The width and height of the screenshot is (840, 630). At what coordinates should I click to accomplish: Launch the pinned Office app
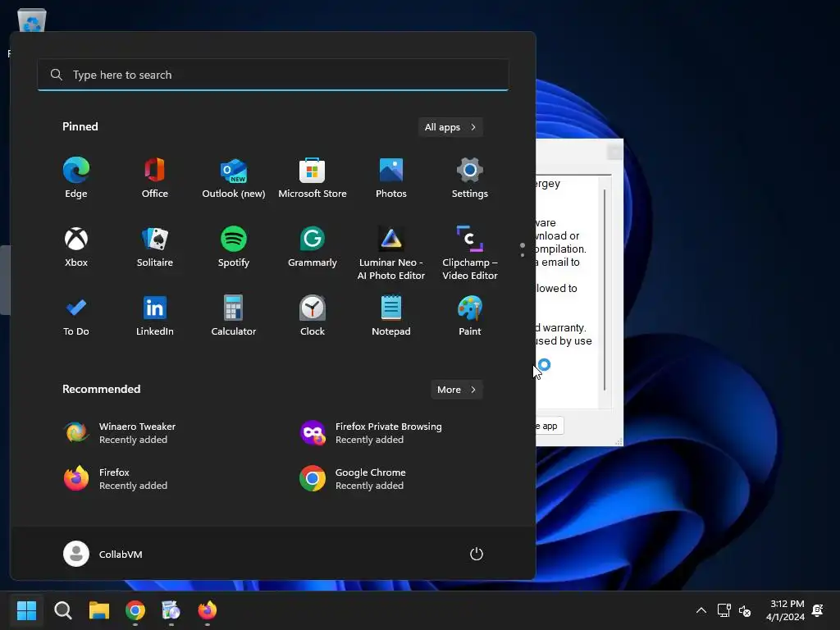click(x=155, y=178)
